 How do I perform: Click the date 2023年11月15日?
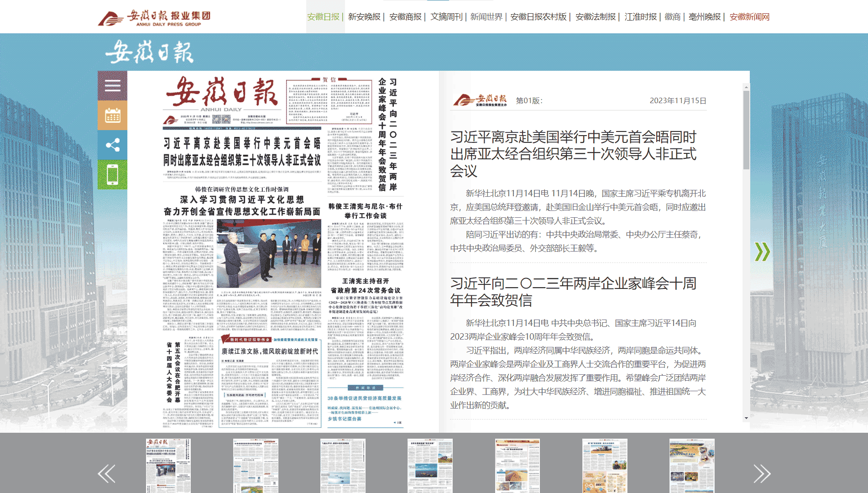pos(678,100)
